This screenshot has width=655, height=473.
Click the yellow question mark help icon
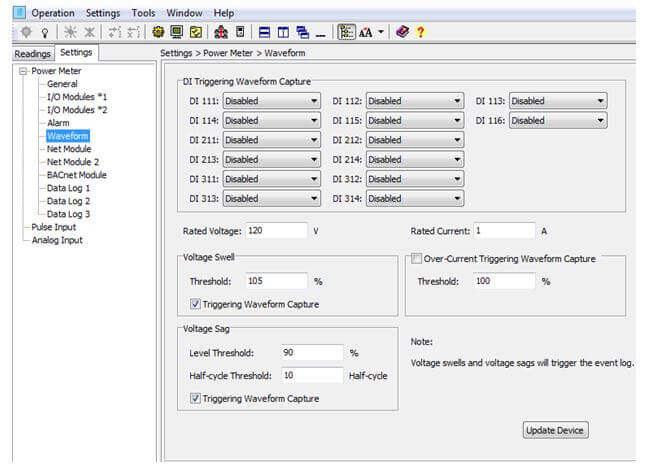tap(421, 33)
